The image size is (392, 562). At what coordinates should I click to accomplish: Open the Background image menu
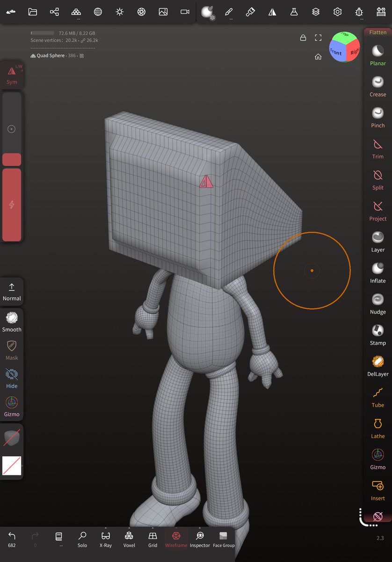point(163,12)
